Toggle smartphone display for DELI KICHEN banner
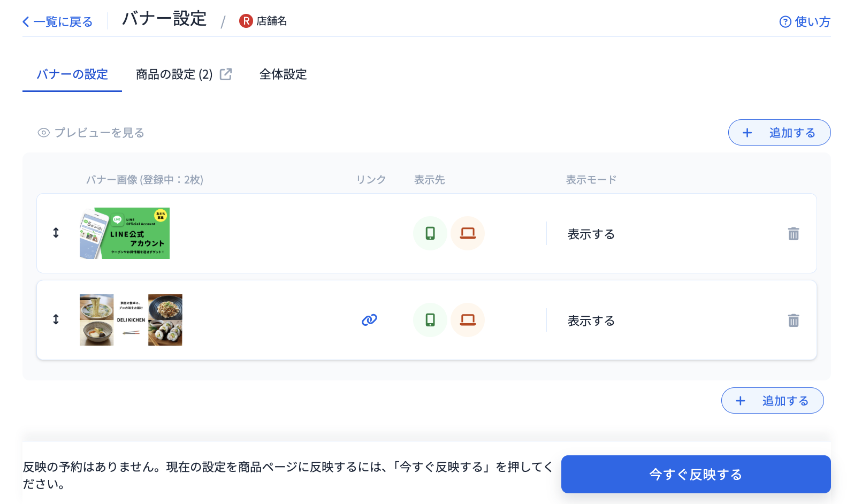Image resolution: width=854 pixels, height=504 pixels. [x=430, y=320]
